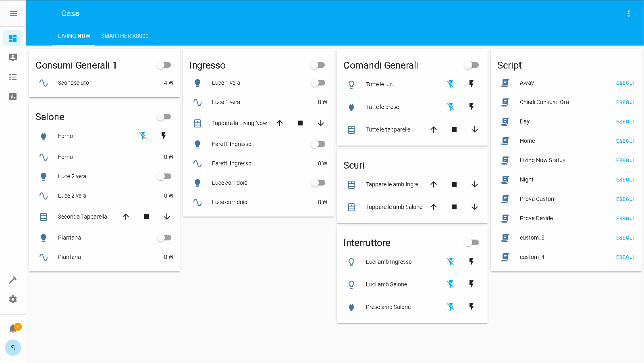Toggle the Comandi Generali group switch
This screenshot has width=644, height=363.
(472, 65)
